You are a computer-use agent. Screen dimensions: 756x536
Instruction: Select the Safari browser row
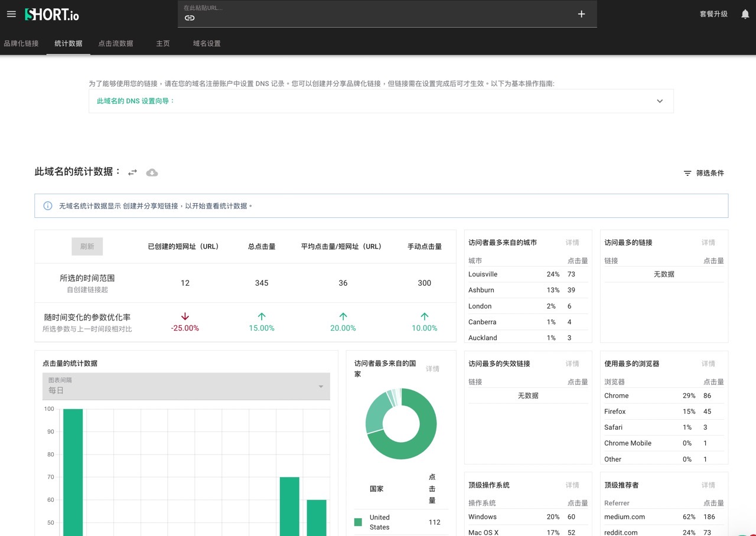664,427
